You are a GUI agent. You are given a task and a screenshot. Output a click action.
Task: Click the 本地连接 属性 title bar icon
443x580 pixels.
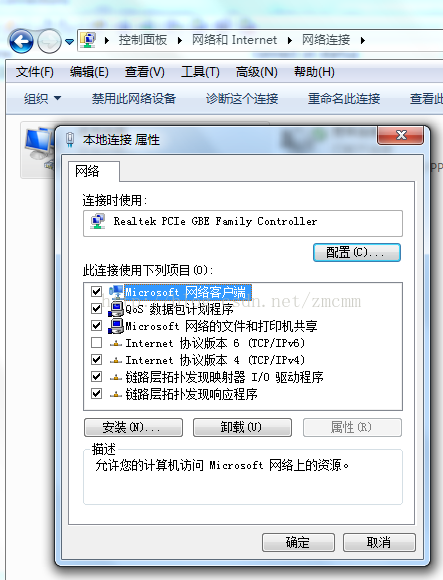(x=70, y=140)
